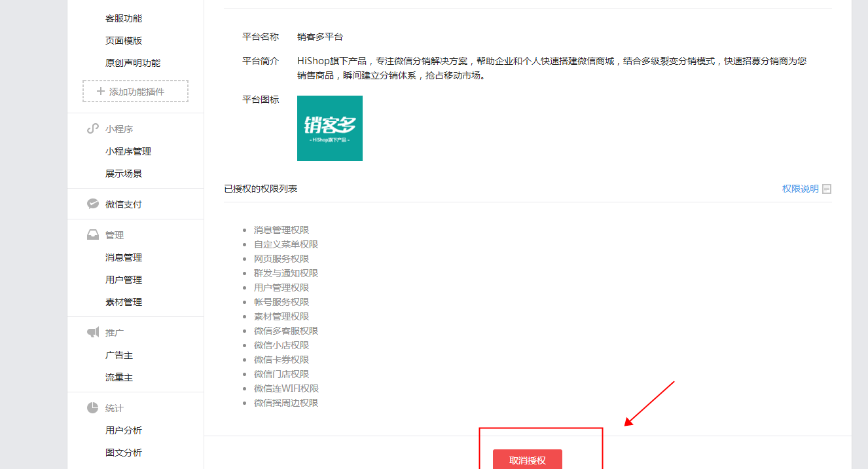
Task: Click the 平台名称 label
Action: click(261, 37)
